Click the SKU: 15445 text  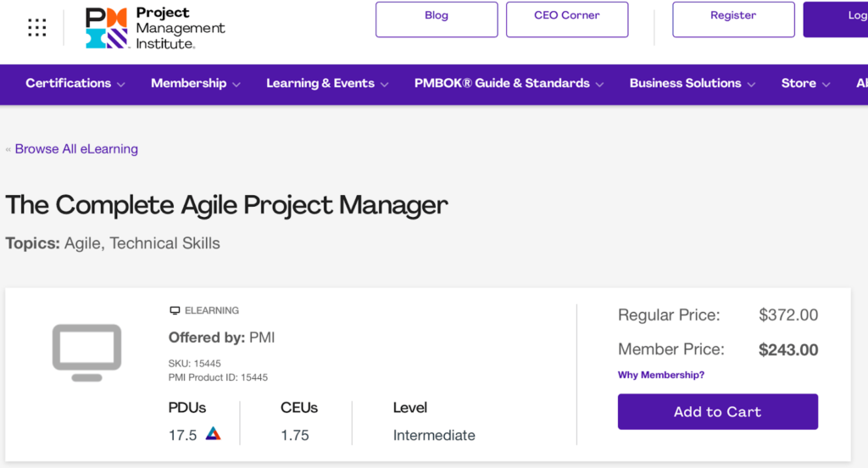[x=194, y=364]
